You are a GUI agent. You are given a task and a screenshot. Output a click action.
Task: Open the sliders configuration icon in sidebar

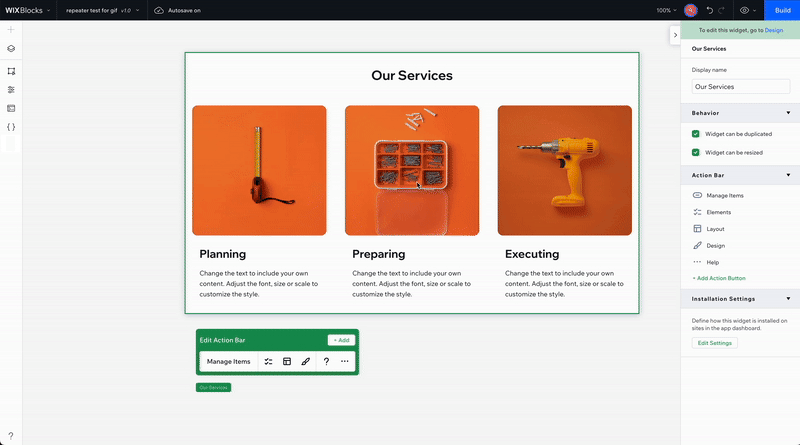click(x=11, y=89)
